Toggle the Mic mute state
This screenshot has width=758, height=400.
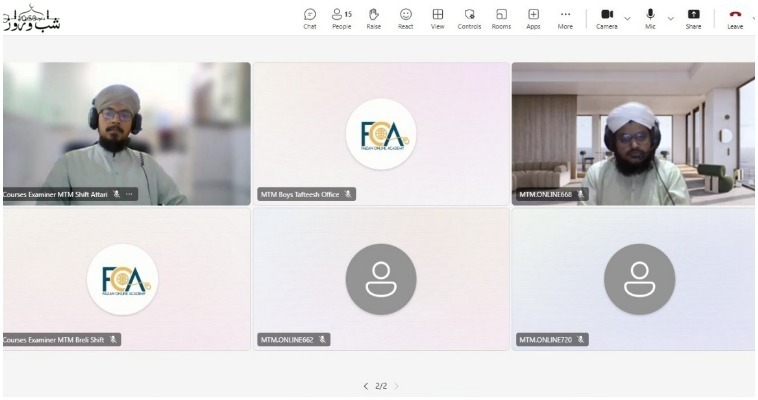(650, 17)
